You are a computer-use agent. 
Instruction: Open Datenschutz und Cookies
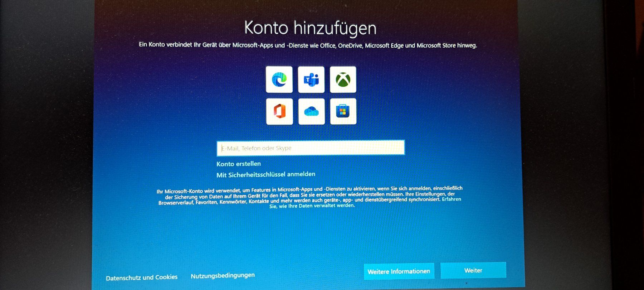[142, 277]
